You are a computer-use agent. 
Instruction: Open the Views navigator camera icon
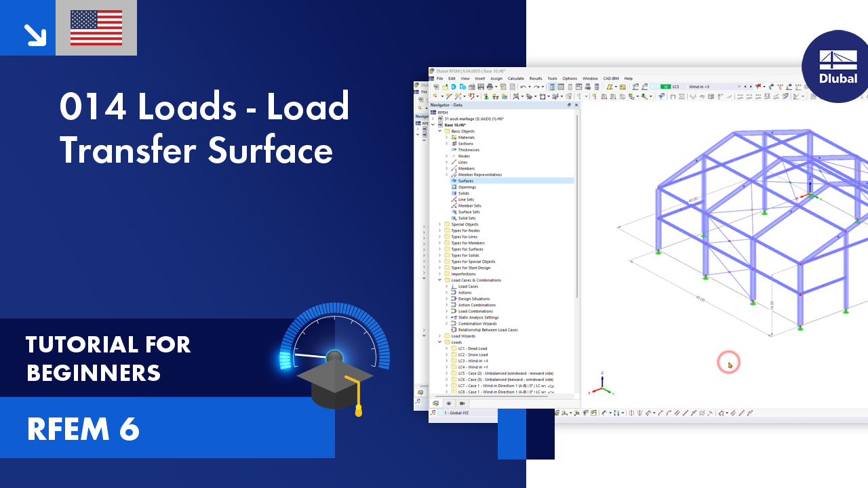coord(462,403)
